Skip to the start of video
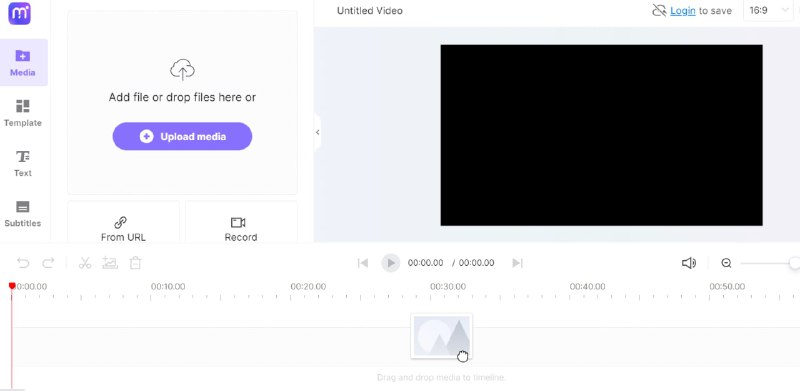Screen dimensions: 800x391 tap(363, 263)
